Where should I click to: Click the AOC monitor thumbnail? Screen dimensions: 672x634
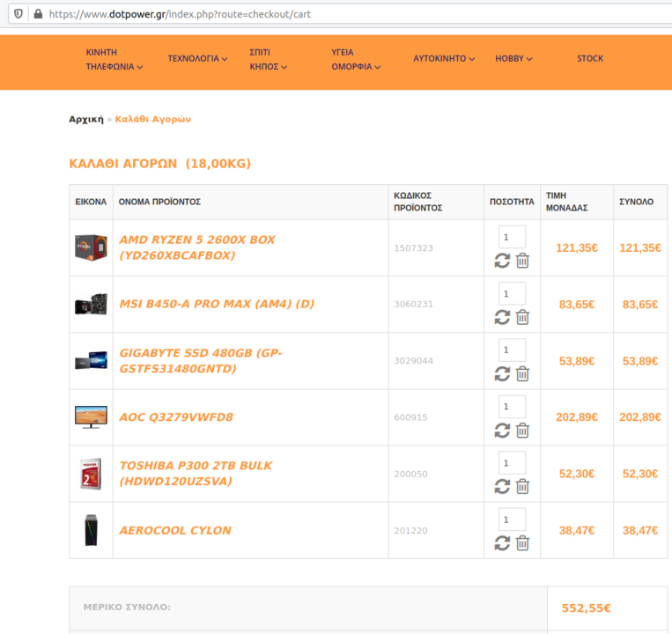[x=91, y=417]
